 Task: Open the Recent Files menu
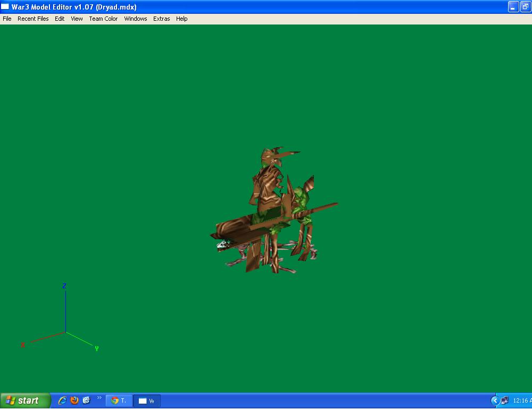33,19
